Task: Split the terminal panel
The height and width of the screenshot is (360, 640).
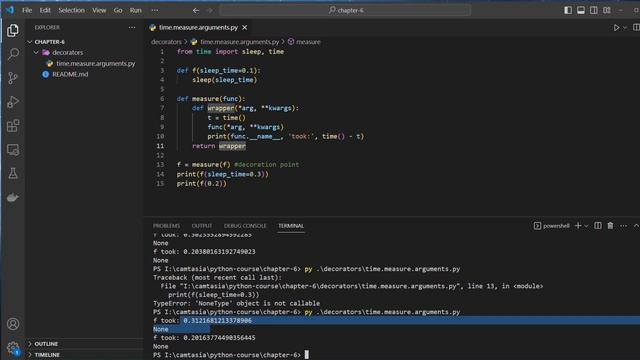Action: [598, 226]
